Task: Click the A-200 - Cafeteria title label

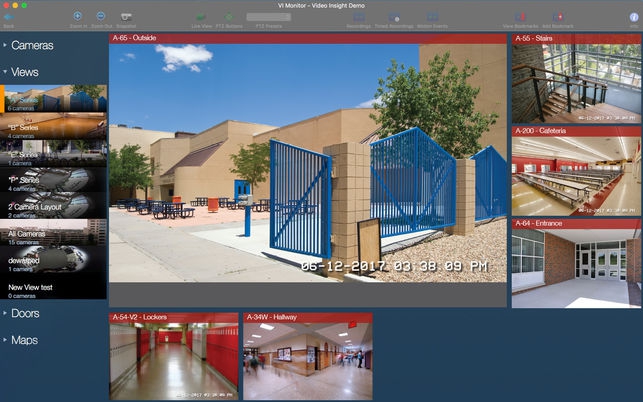Action: pyautogui.click(x=540, y=131)
